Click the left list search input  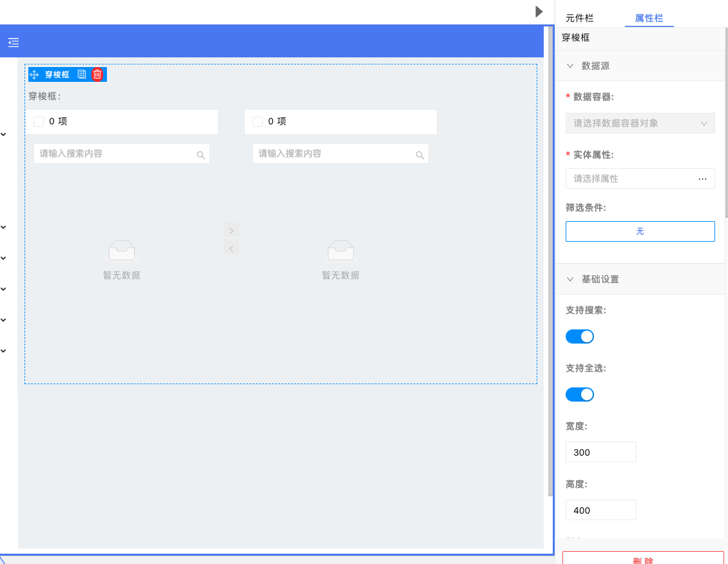pos(122,154)
